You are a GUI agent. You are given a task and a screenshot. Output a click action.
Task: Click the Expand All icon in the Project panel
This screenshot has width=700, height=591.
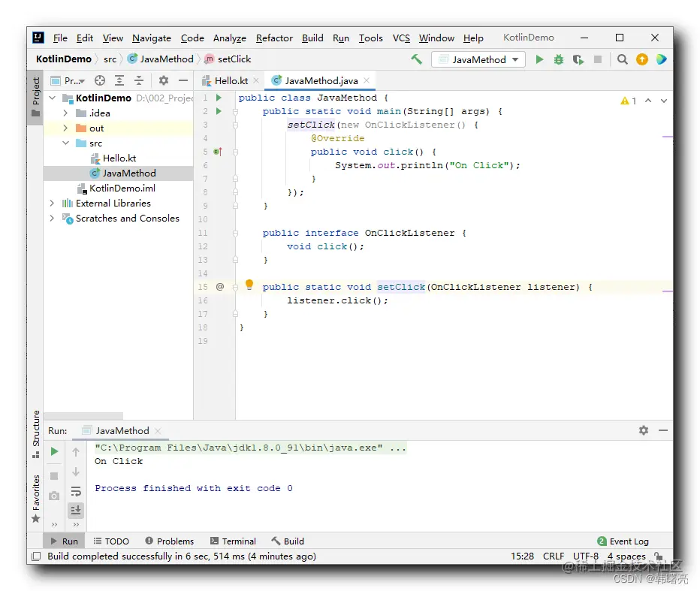(119, 80)
